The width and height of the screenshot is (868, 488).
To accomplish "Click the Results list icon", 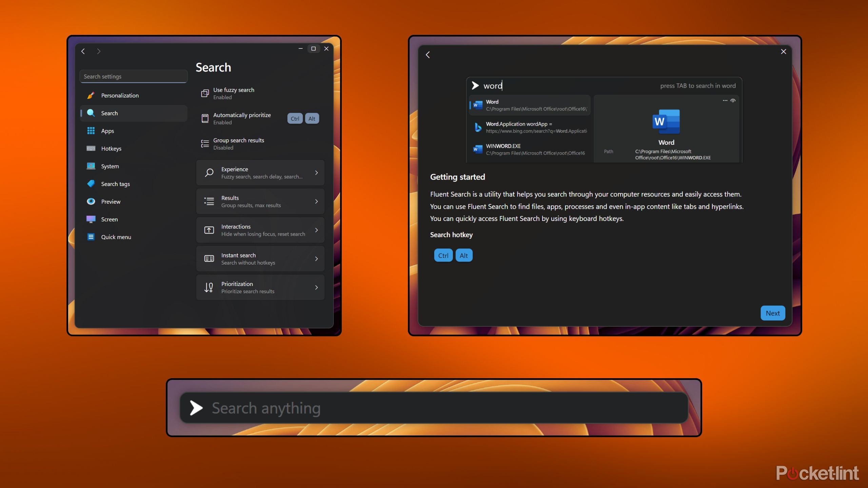I will coord(209,201).
